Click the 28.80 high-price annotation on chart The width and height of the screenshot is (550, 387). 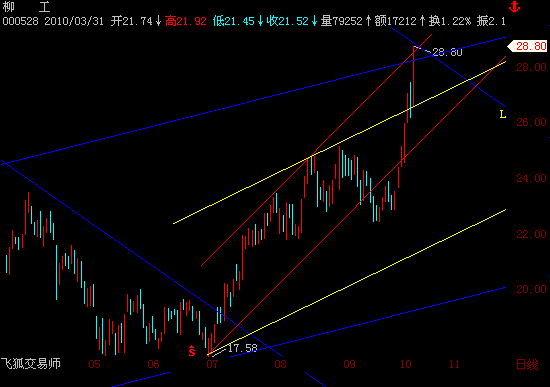(x=447, y=52)
